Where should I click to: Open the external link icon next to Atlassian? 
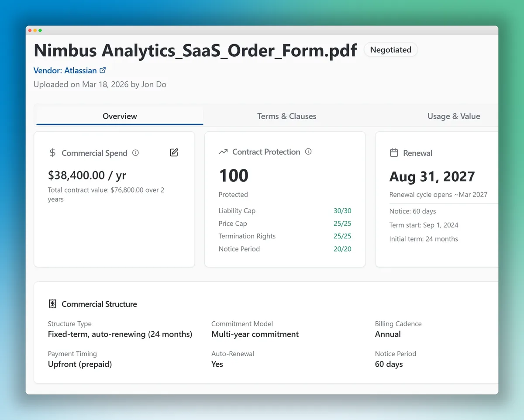coord(103,70)
